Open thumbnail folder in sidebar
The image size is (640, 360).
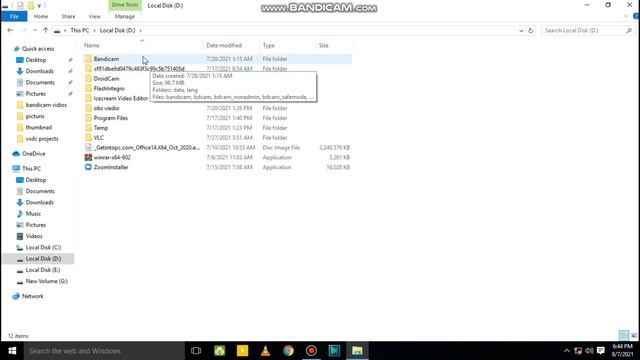click(38, 127)
